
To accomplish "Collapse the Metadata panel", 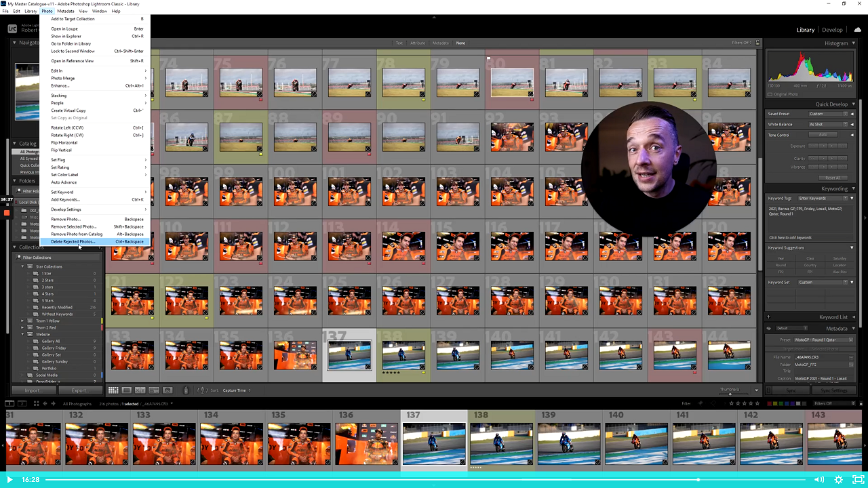I will [x=852, y=329].
